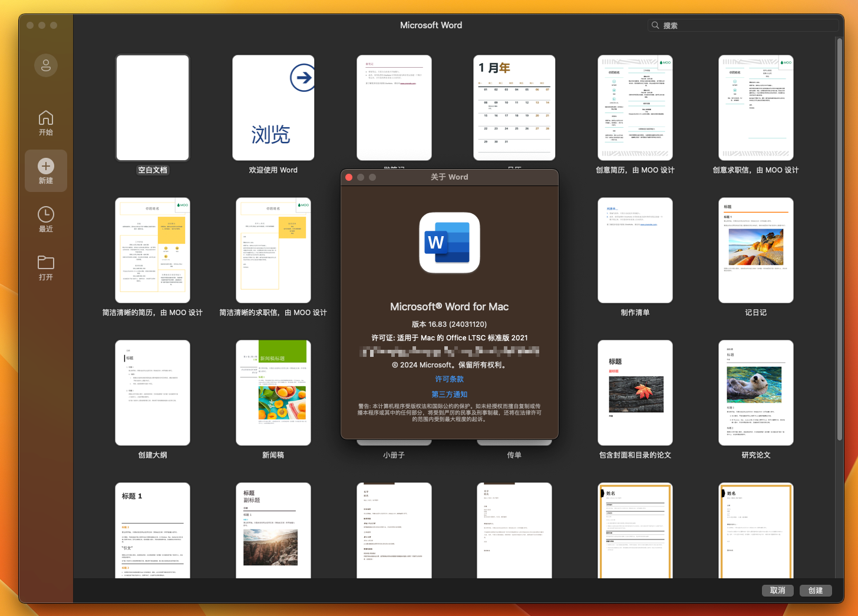Screen dimensions: 858x616
Task: Click the Microsoft® Word for Mac heading
Action: coord(450,307)
